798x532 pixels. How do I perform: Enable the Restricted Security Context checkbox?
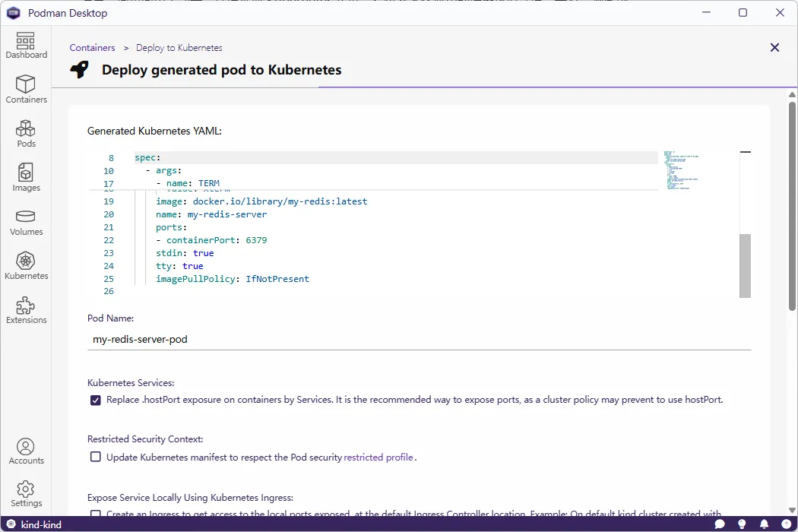(x=95, y=456)
